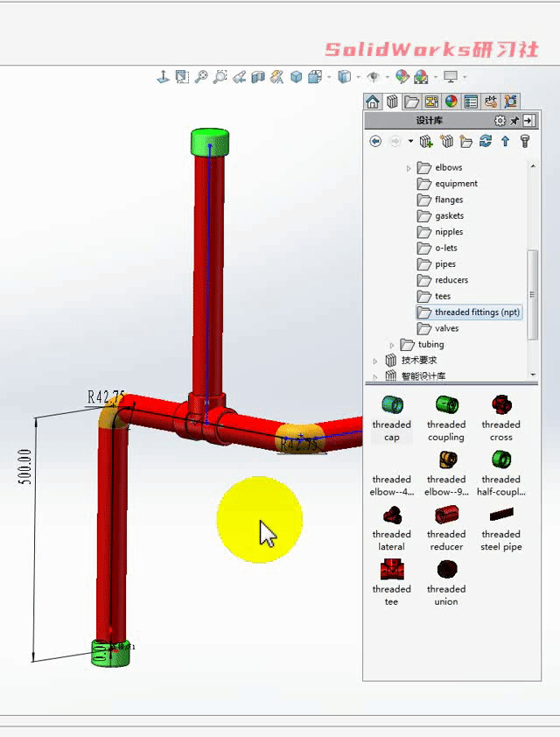The width and height of the screenshot is (560, 737).
Task: Click Create New Folder icon
Action: click(465, 141)
